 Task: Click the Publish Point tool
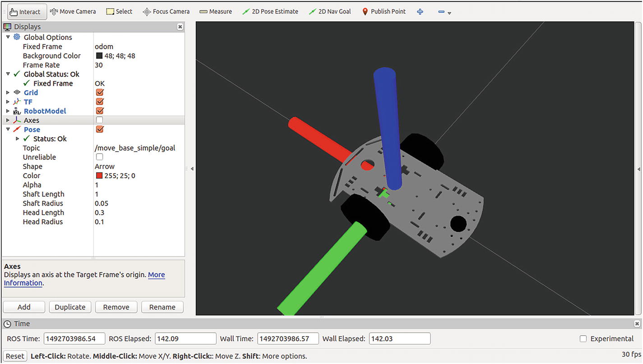384,12
